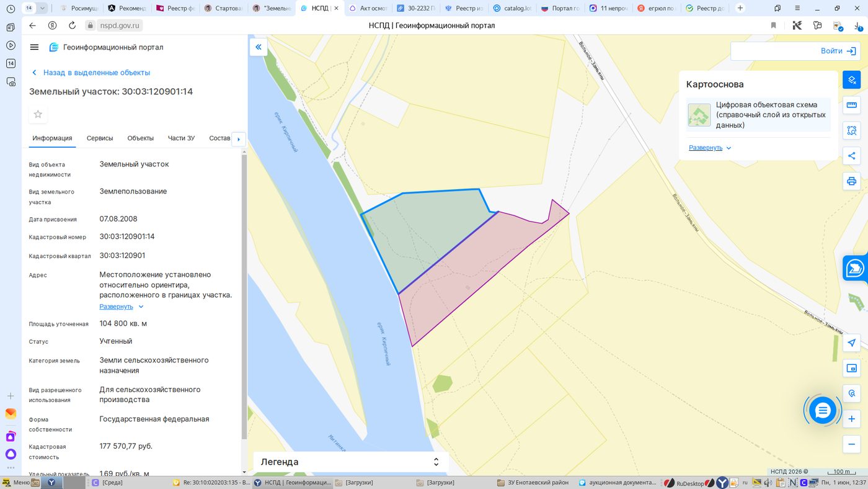Locate my position with navigation arrow
This screenshot has height=489, width=868.
(851, 343)
